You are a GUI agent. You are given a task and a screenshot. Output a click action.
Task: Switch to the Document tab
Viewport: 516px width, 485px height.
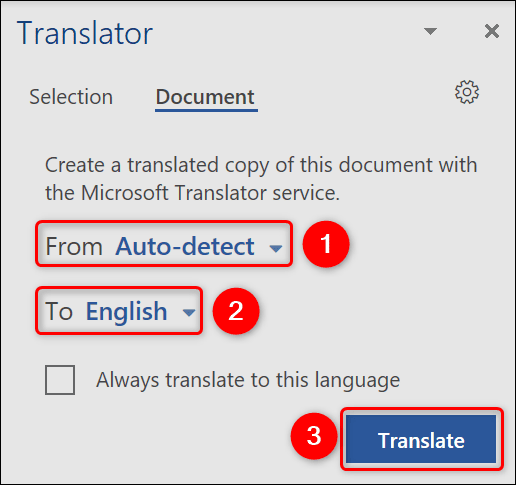[205, 97]
